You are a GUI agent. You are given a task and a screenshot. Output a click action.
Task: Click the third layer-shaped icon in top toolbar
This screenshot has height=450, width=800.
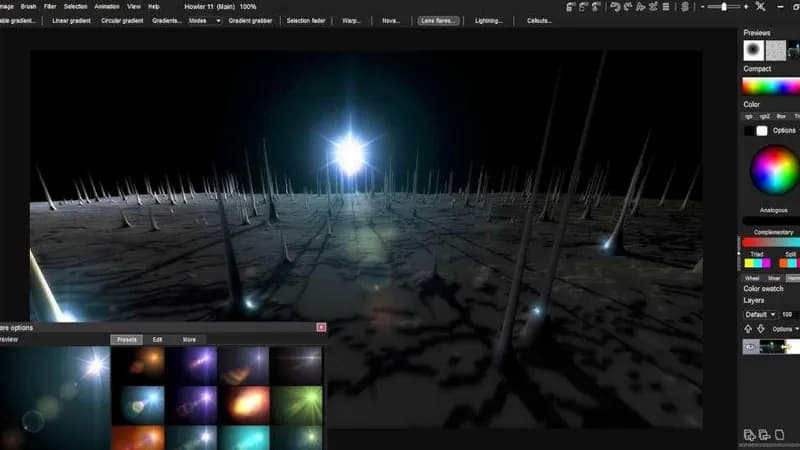click(x=596, y=7)
